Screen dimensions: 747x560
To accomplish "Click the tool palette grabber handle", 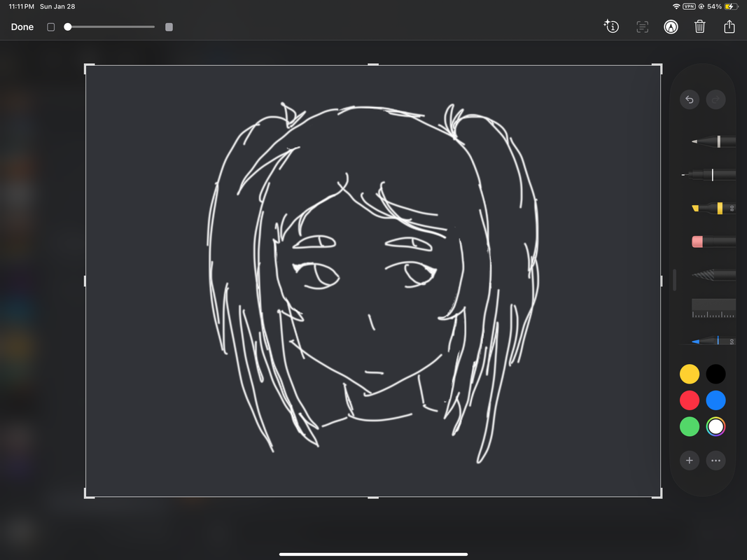I will 675,280.
